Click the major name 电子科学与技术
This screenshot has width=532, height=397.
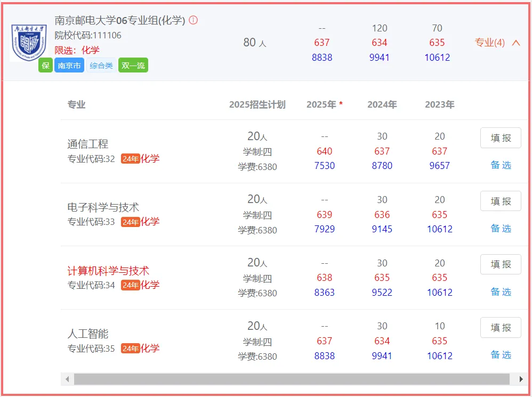(x=103, y=207)
